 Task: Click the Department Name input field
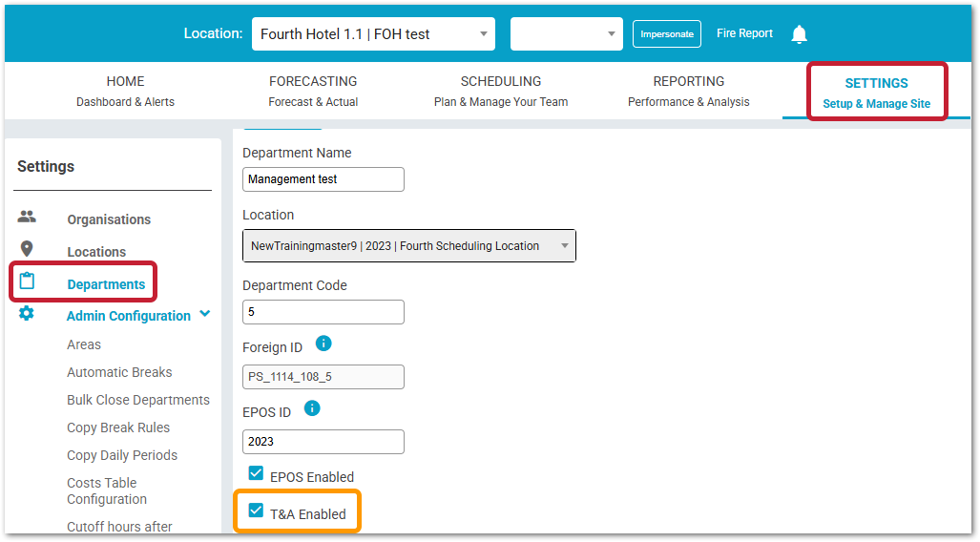323,179
